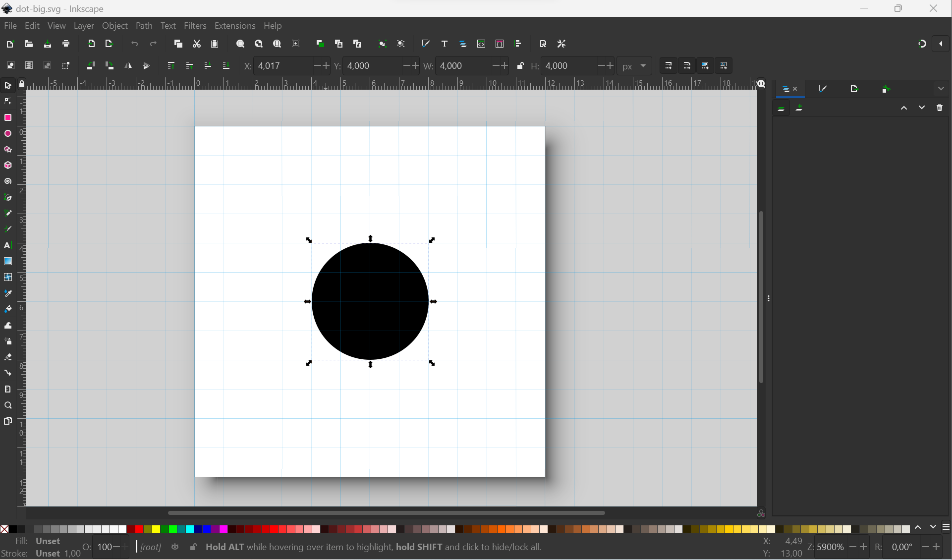Cut the selection using the scissors icon

coord(197,44)
